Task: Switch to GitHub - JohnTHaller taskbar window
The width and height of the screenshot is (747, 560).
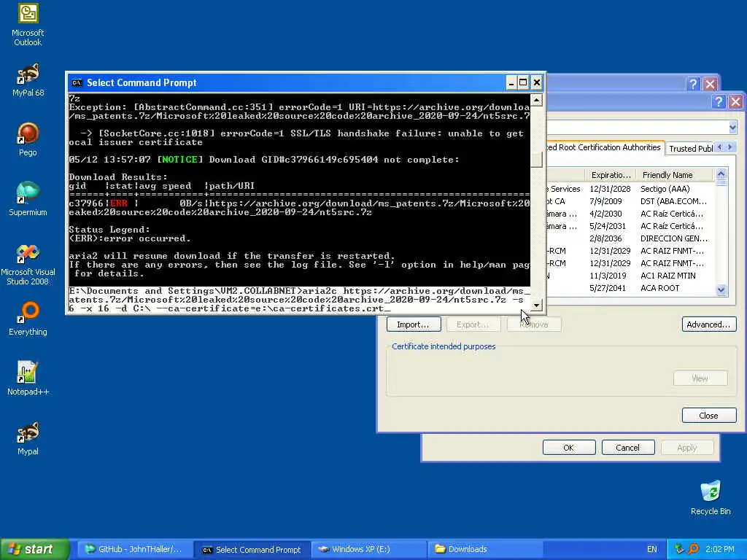Action: pos(134,549)
